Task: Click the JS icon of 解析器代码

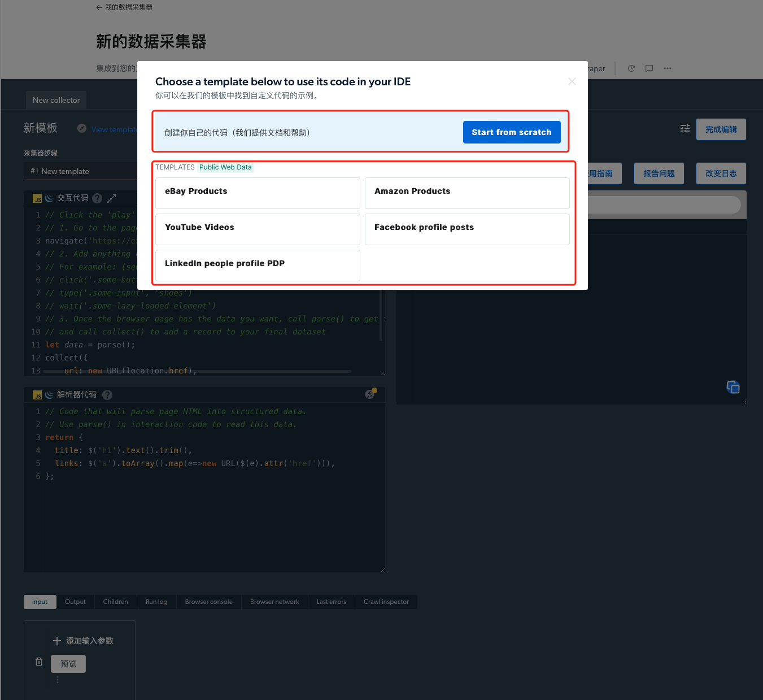Action: tap(37, 395)
